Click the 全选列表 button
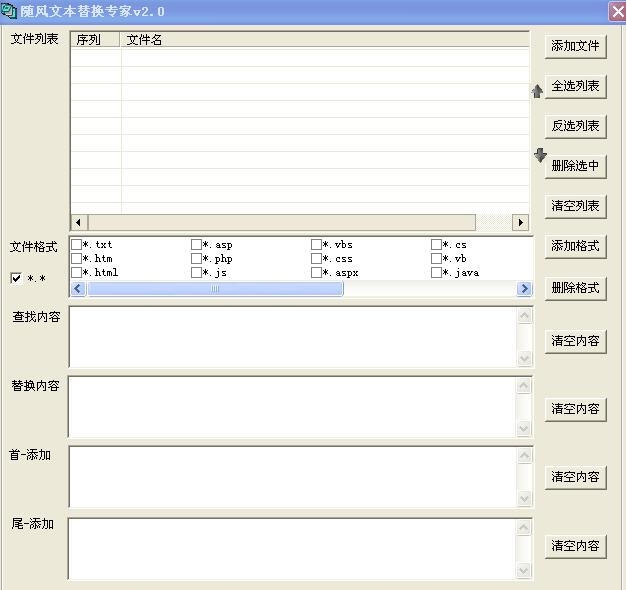 576,87
